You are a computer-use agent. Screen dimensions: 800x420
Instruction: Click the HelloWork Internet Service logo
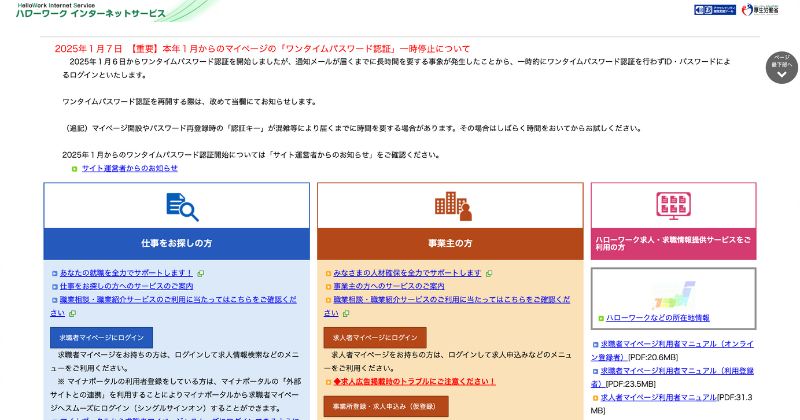(91, 11)
